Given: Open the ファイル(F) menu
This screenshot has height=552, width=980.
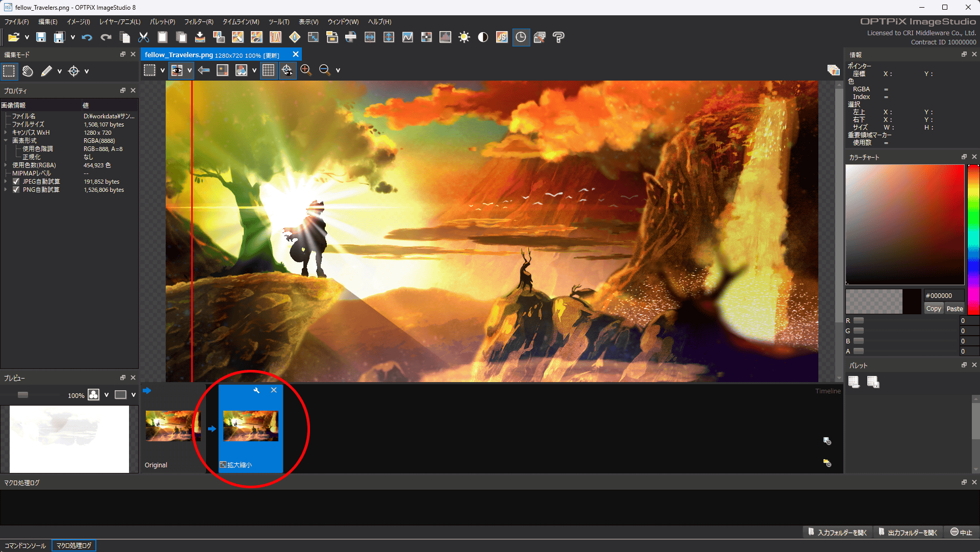Looking at the screenshot, I should (17, 22).
